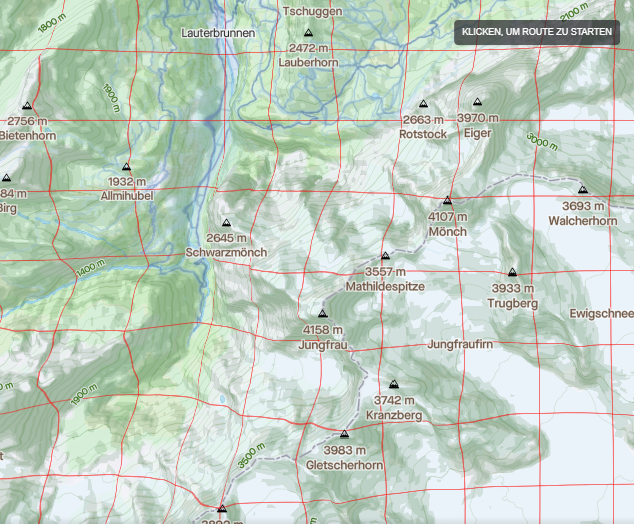The image size is (634, 524).
Task: Click the Jungfrau mountain peak icon
Action: (322, 313)
